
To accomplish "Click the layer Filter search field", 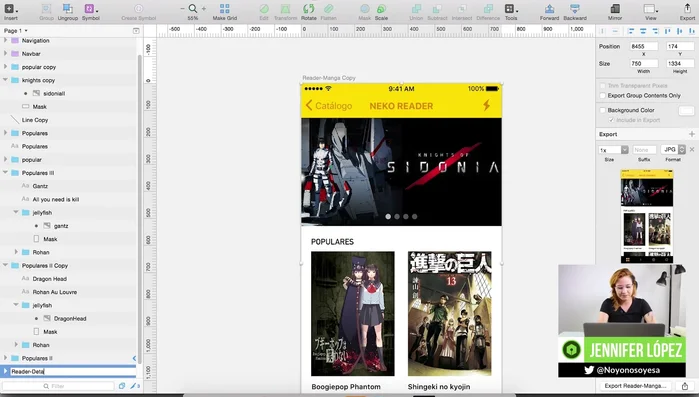I will tap(59, 386).
